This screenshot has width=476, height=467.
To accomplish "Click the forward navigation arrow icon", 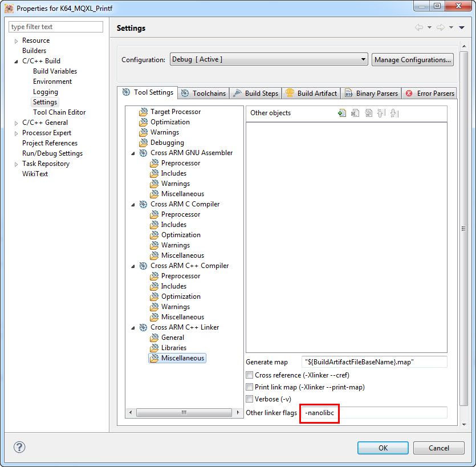I will click(441, 27).
